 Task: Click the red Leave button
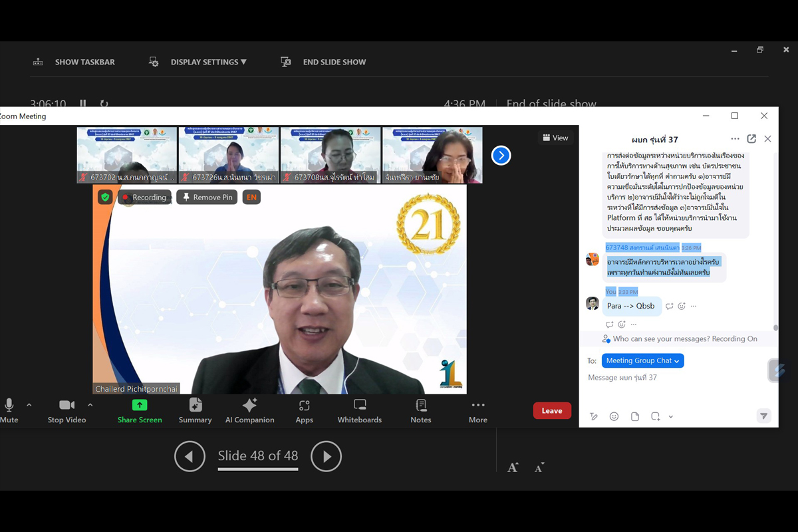click(552, 411)
